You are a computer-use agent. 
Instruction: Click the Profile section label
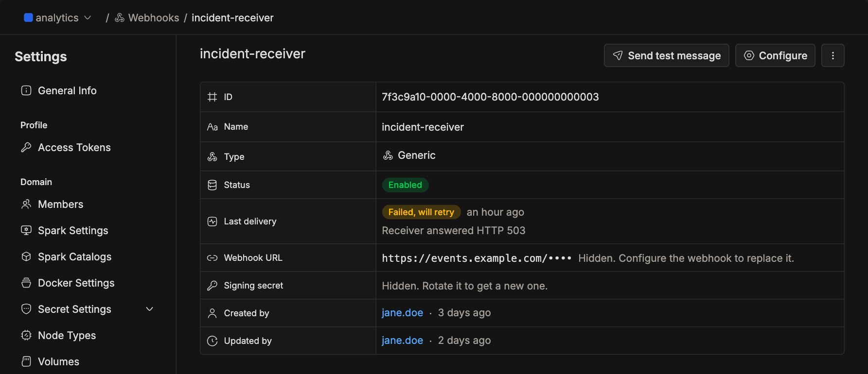(x=34, y=125)
